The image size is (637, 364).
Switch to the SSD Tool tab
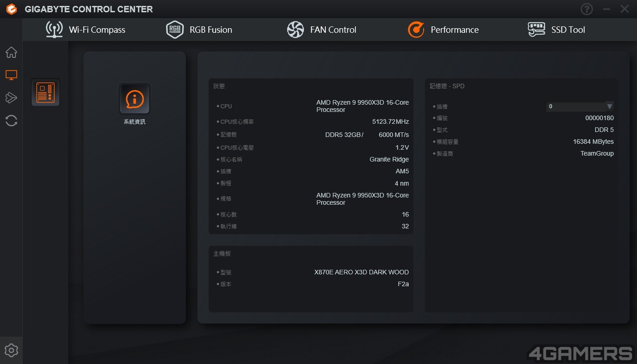568,30
